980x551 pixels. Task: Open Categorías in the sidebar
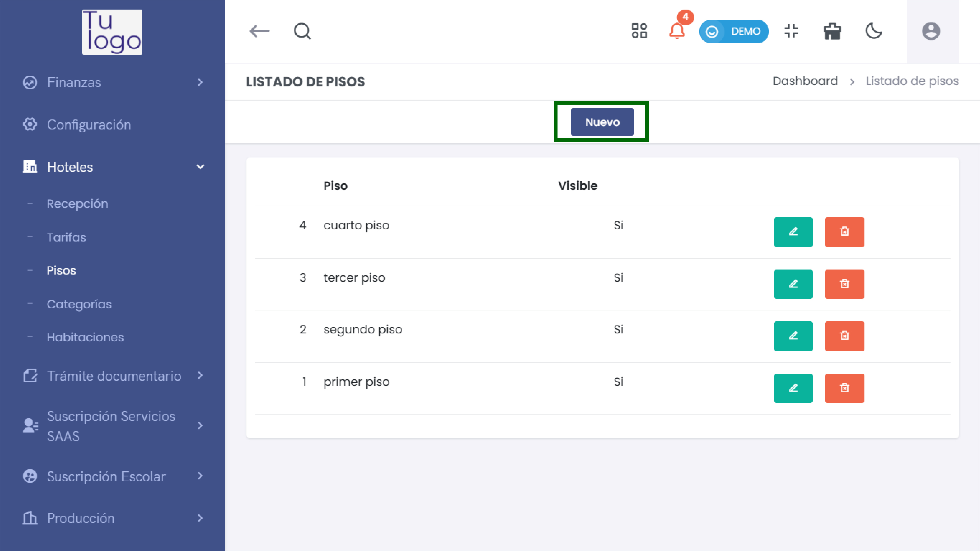pos(79,304)
